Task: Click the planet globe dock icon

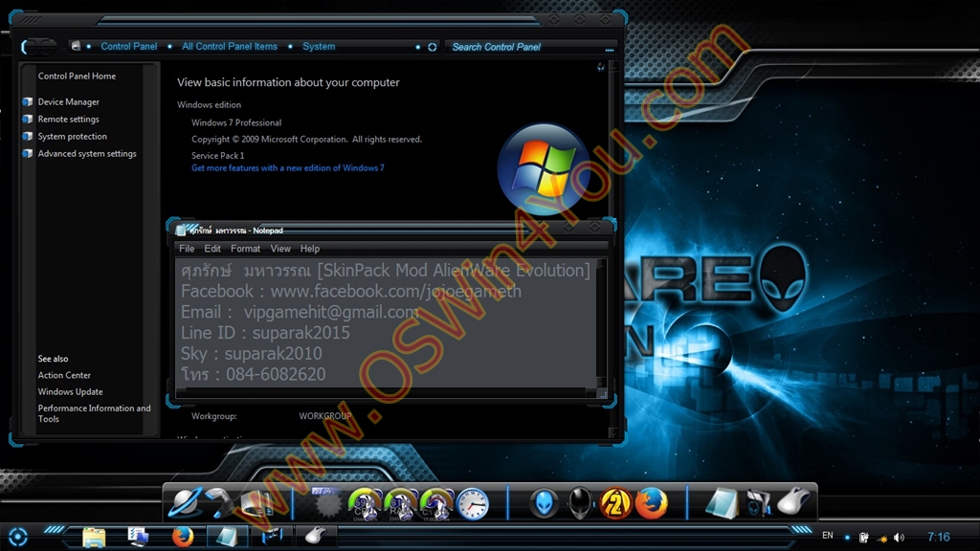Action: 185,502
